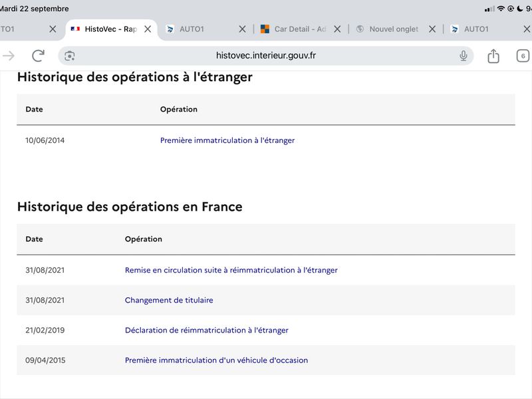Open 'Première immatriculation à l'étranger' link
Screen dimensions: 532x399
click(x=227, y=140)
